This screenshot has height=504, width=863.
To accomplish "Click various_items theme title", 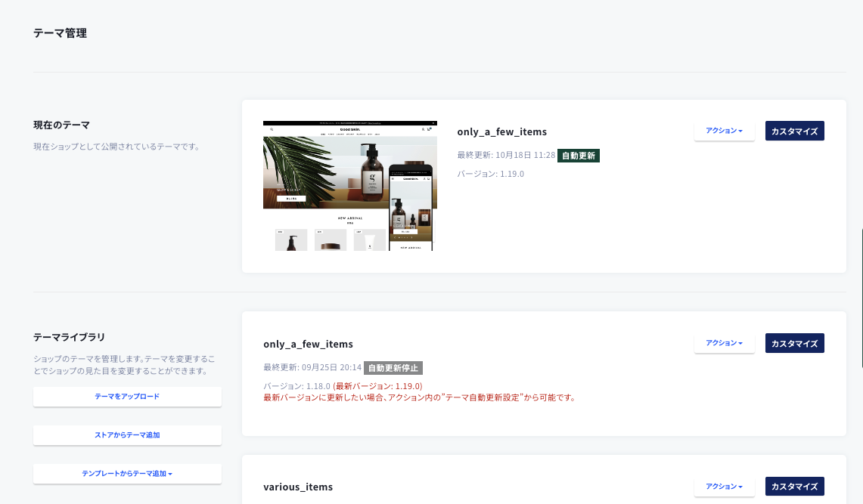I will click(x=298, y=487).
